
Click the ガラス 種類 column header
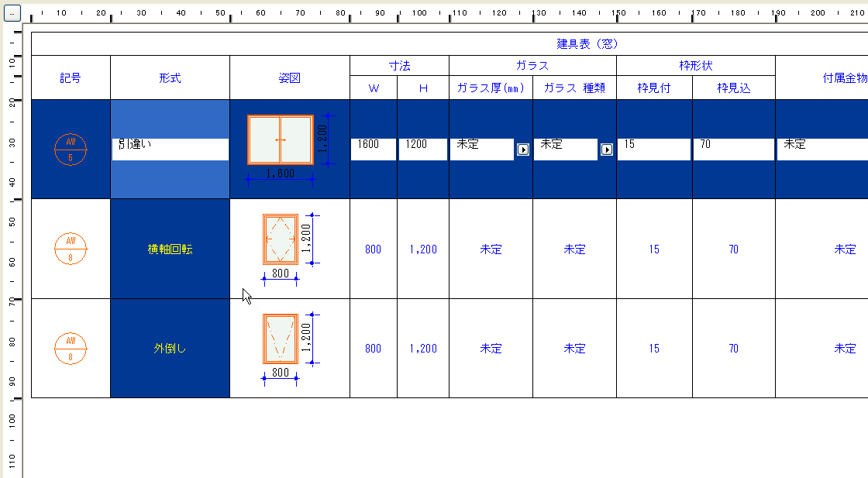574,88
